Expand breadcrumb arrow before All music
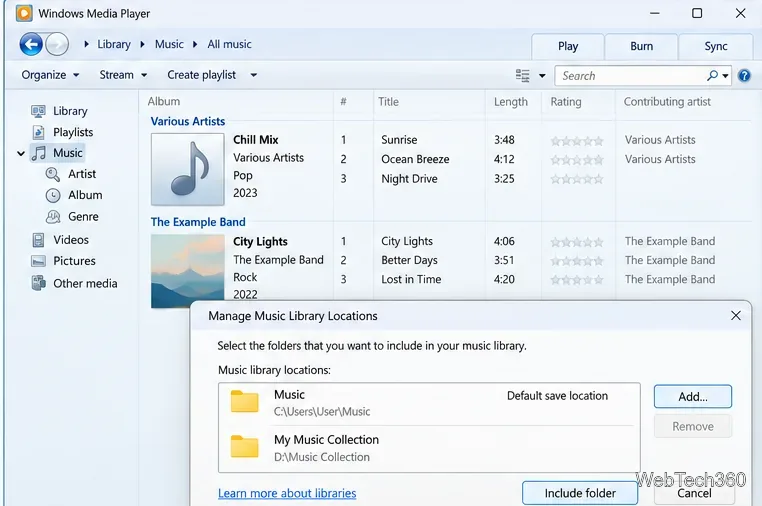Viewport: 762px width, 506px height. pyautogui.click(x=195, y=44)
